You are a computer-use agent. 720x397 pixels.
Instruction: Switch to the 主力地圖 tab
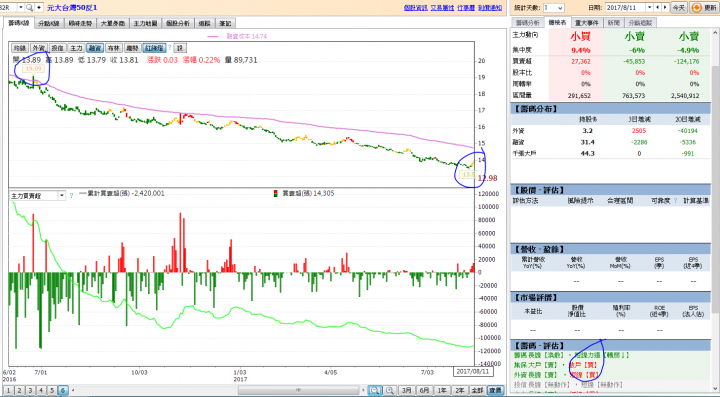(145, 23)
